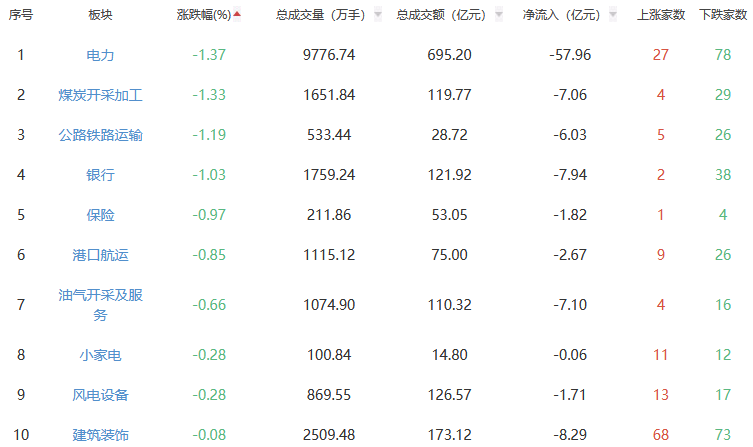Open the 油气开采及服务 sector link

tap(100, 305)
